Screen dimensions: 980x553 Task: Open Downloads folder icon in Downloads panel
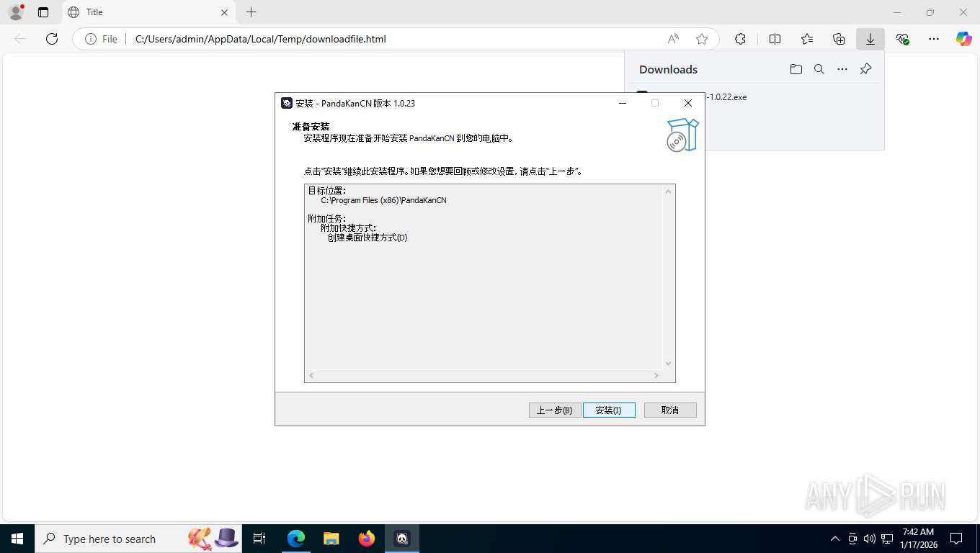[x=796, y=69]
